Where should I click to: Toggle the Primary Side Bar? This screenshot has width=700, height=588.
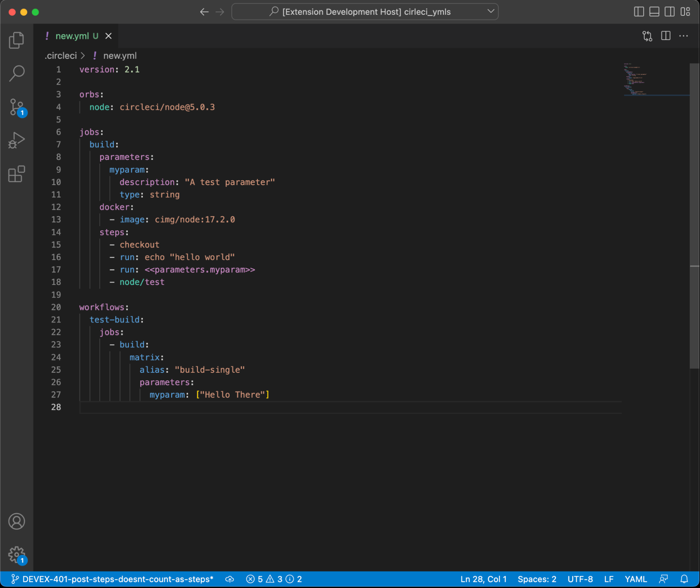pyautogui.click(x=639, y=12)
